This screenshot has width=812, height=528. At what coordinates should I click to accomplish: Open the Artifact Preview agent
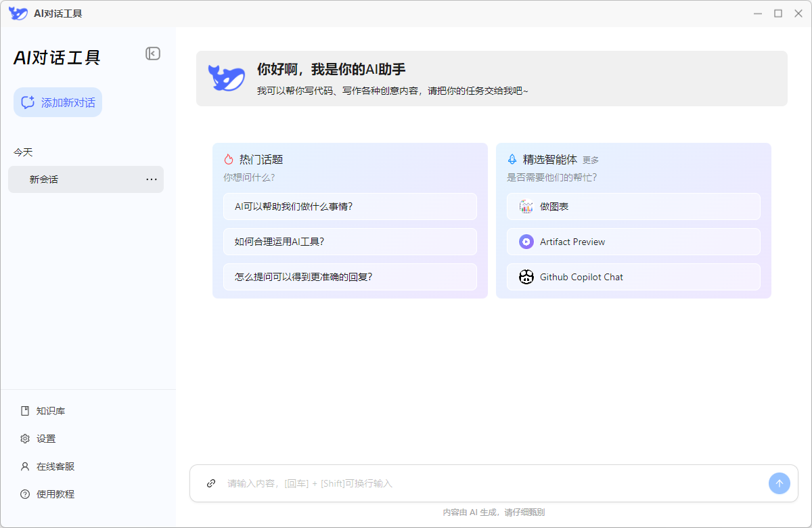pyautogui.click(x=633, y=242)
